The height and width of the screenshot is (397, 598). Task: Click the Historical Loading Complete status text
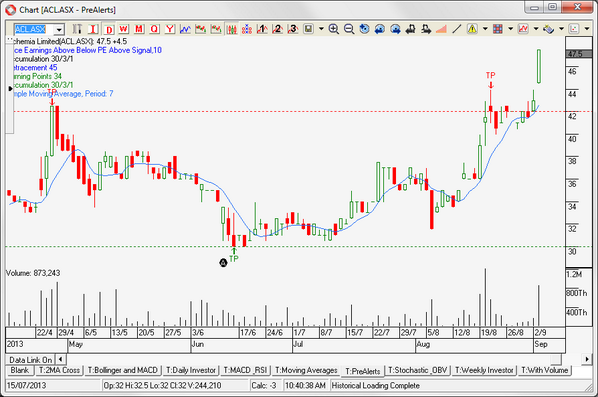(376, 386)
